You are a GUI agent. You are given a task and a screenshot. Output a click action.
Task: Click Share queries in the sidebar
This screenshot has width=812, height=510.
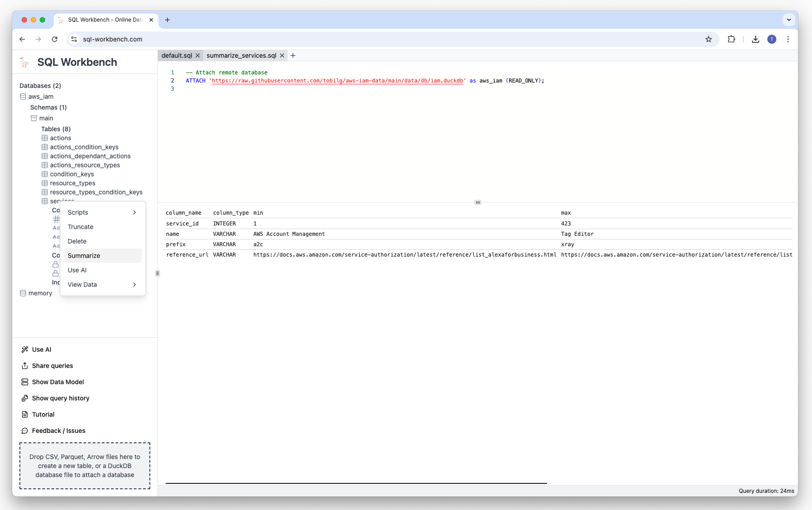click(x=52, y=366)
